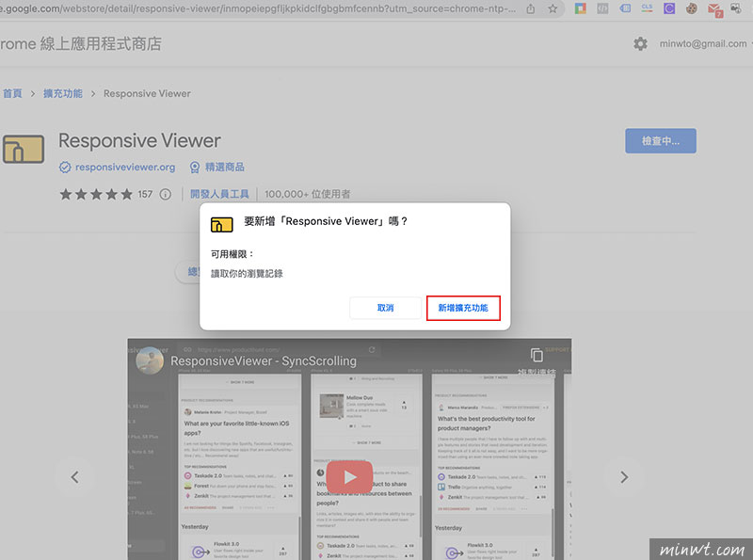Image resolution: width=753 pixels, height=560 pixels.
Task: Confirm with the 新增擴充功能 button
Action: click(x=463, y=308)
